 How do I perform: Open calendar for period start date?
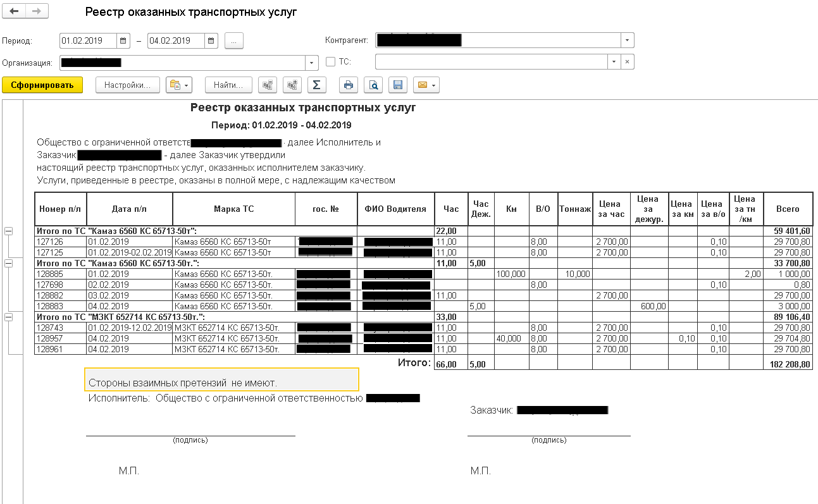123,40
